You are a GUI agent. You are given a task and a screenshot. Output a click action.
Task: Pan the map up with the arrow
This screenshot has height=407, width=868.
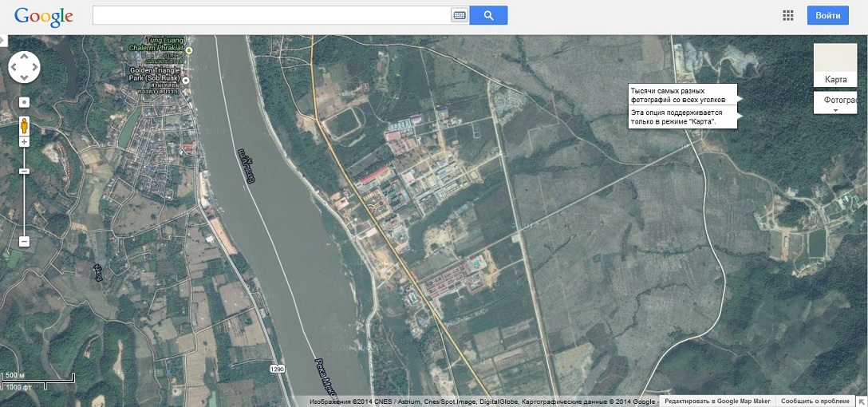coord(24,57)
